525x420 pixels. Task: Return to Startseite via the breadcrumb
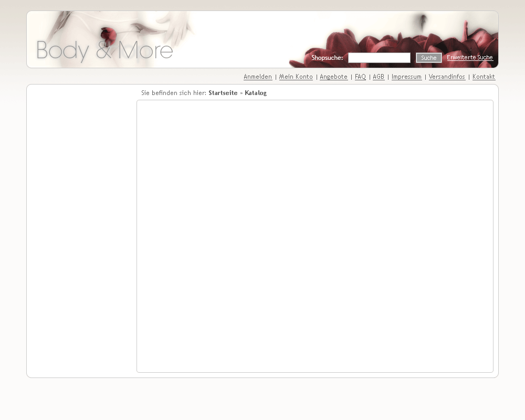pos(223,93)
